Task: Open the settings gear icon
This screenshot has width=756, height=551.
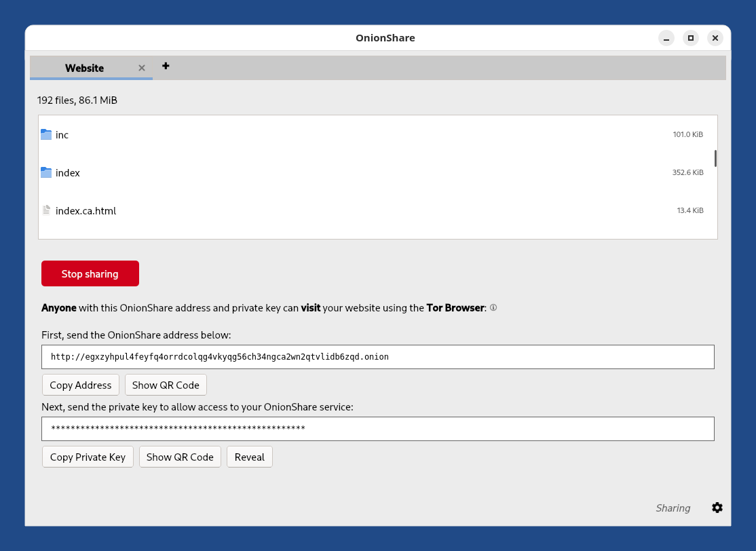Action: coord(717,508)
